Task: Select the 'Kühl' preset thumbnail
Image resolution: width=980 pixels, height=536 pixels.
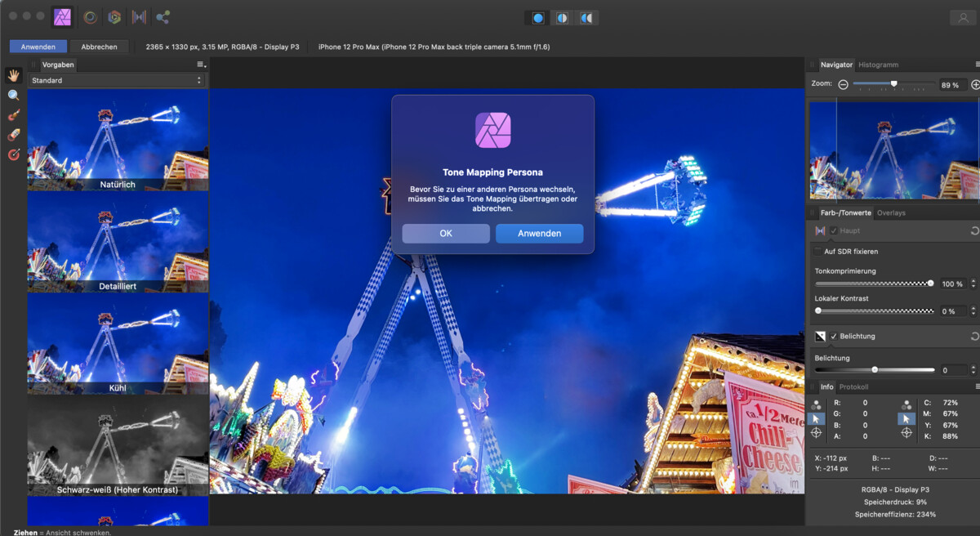Action: click(x=117, y=343)
